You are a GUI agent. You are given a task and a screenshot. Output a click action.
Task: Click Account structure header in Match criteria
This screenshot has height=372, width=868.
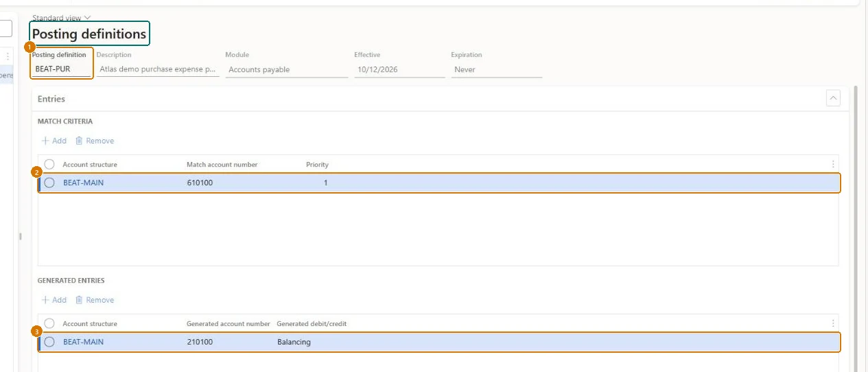point(90,165)
